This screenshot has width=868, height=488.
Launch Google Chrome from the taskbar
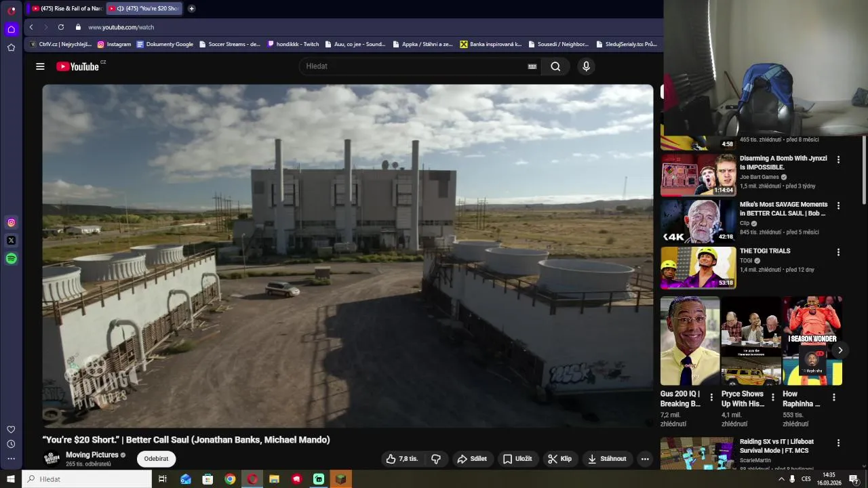(x=230, y=479)
